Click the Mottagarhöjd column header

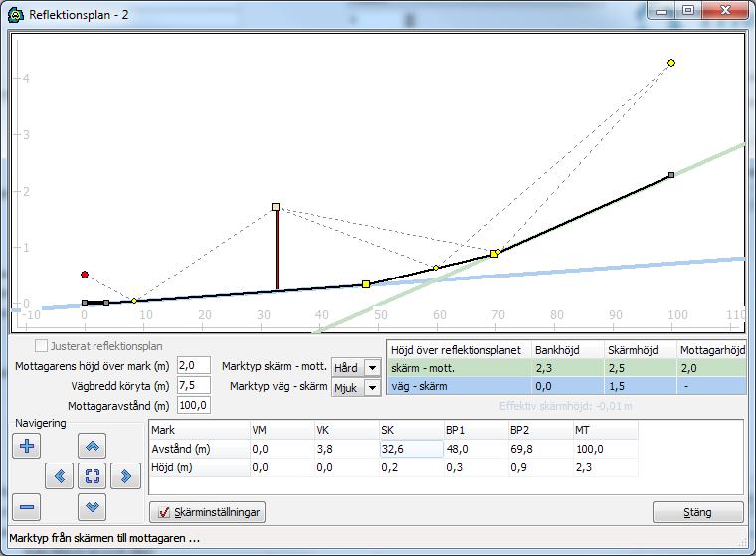click(711, 350)
